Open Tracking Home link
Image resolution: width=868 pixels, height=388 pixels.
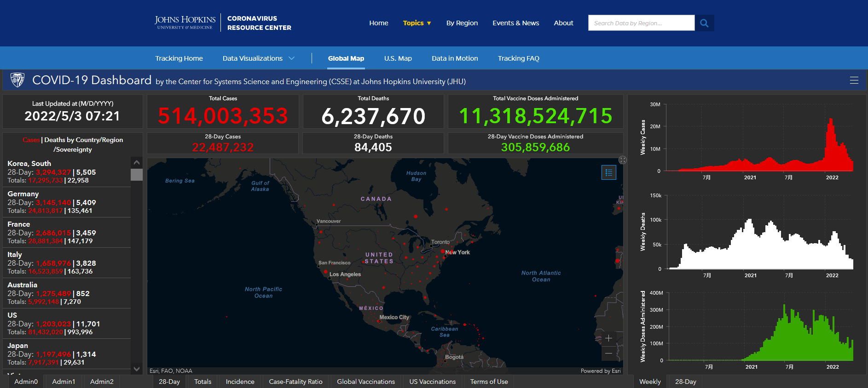(179, 58)
